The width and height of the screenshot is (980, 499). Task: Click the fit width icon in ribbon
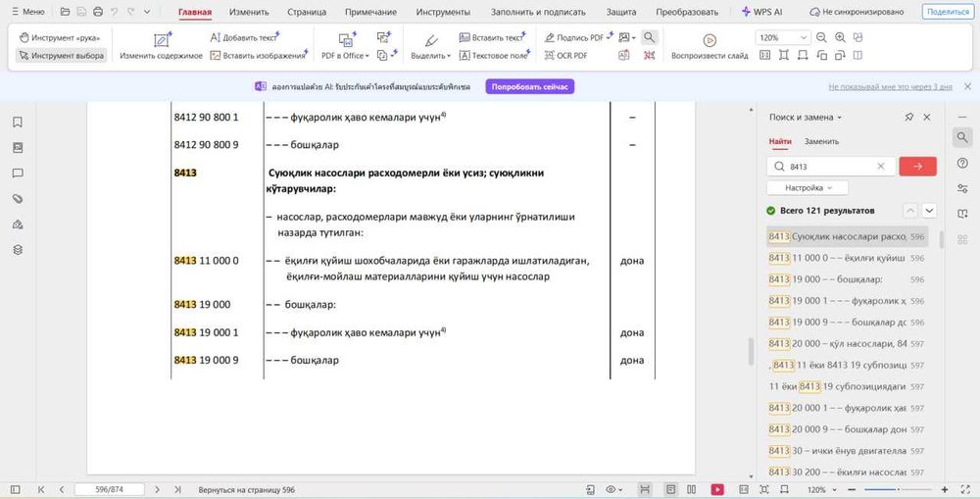803,56
